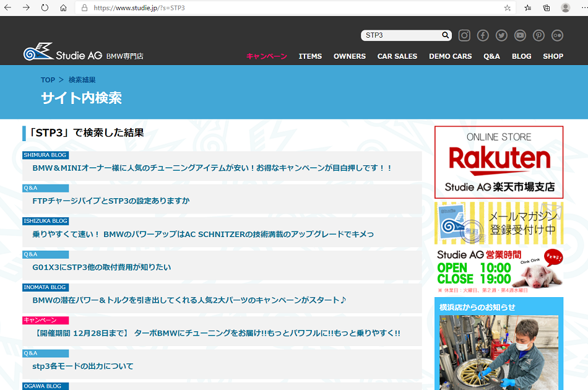Click the SHIMURA BLOG category tag
588x390 pixels.
coord(45,155)
